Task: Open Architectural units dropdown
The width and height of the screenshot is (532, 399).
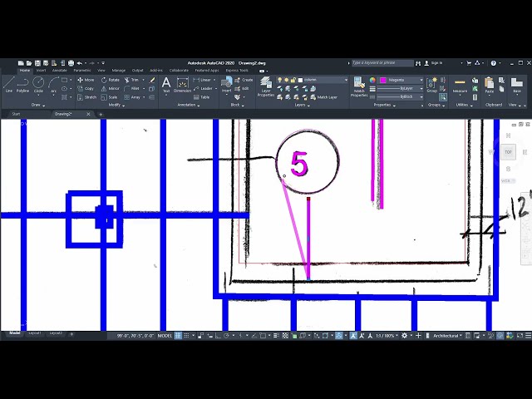Action: click(x=447, y=336)
